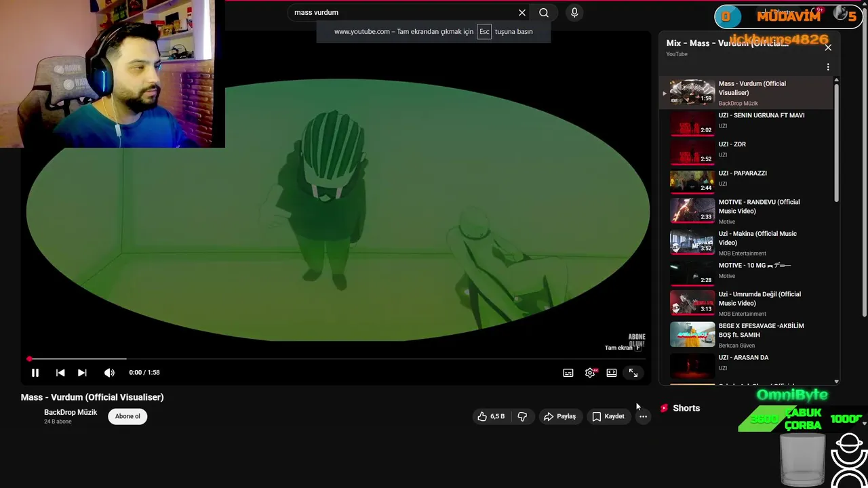Go to the previous video
Viewport: 868px width, 488px height.
click(60, 372)
